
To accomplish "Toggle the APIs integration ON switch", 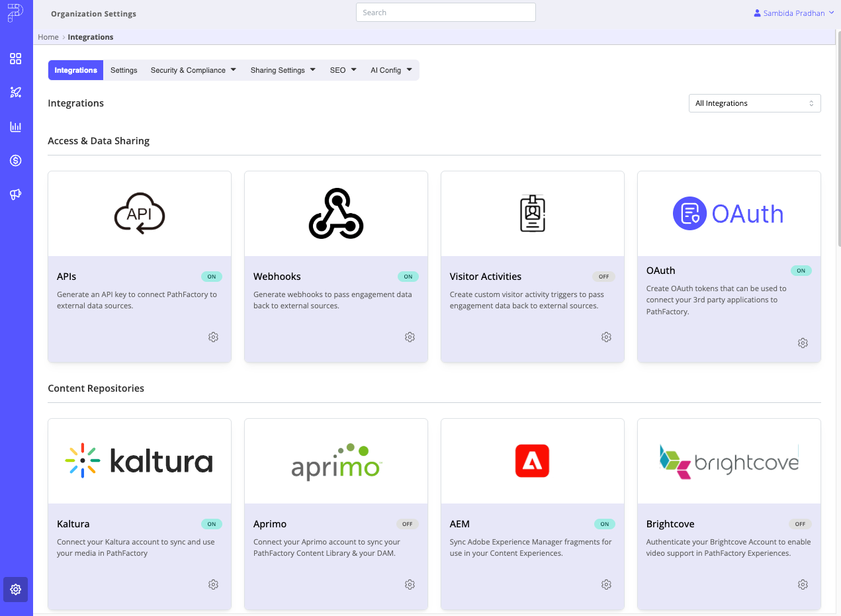I will coord(212,277).
